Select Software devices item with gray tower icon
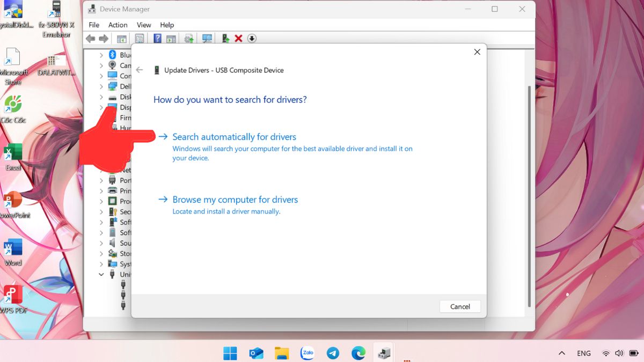Screen dimensions: 644x362 point(119,232)
